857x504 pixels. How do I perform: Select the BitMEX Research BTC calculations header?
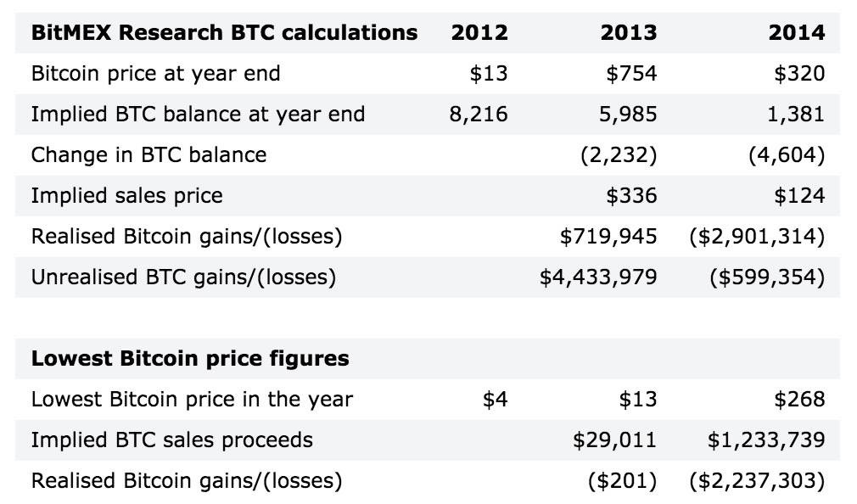pyautogui.click(x=224, y=33)
